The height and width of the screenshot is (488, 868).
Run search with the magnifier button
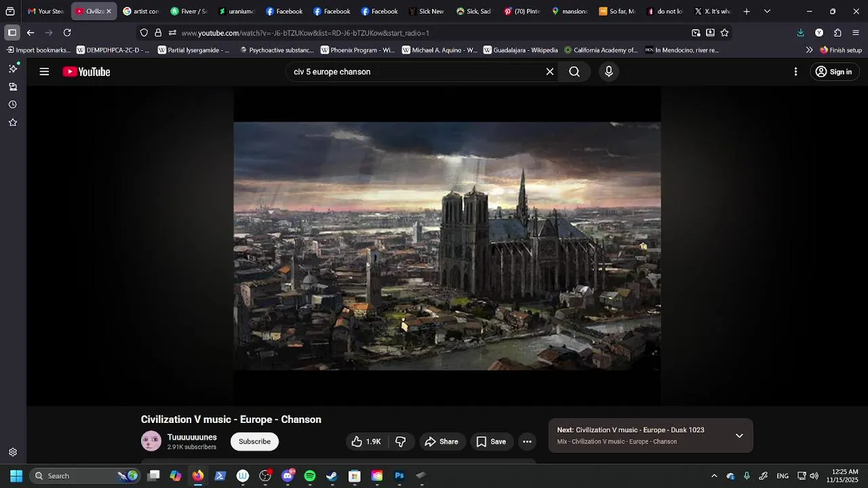click(x=574, y=72)
